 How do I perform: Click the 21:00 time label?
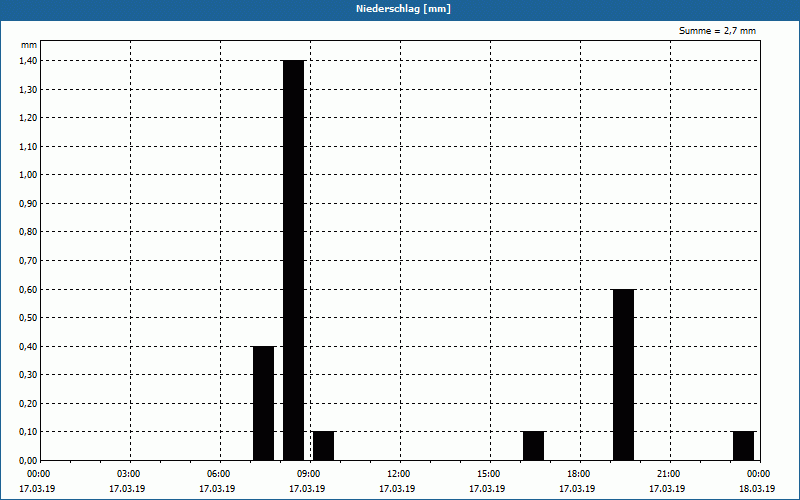click(668, 474)
